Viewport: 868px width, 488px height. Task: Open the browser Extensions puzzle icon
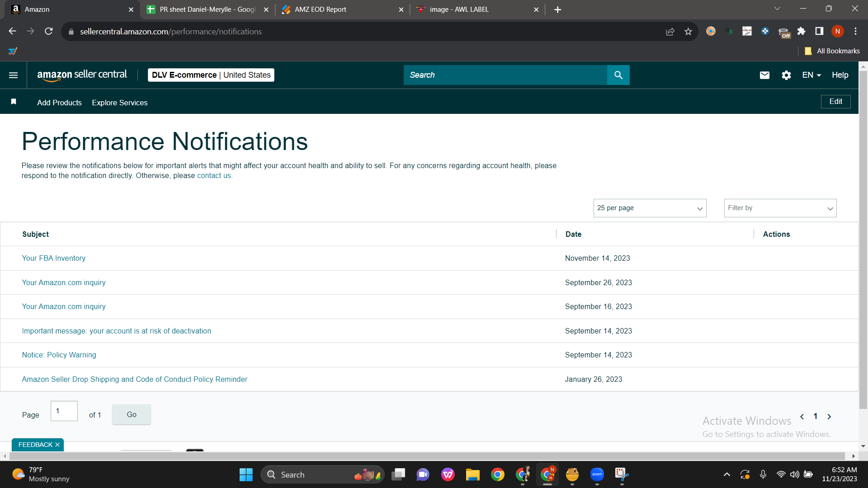pos(801,31)
